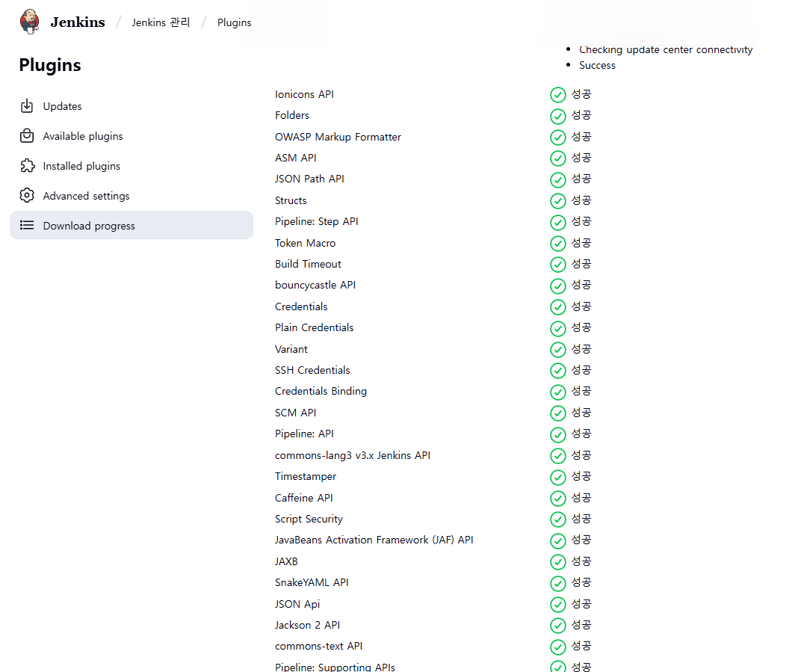This screenshot has height=672, width=798.
Task: Open the Jenkins home title link
Action: (x=78, y=22)
